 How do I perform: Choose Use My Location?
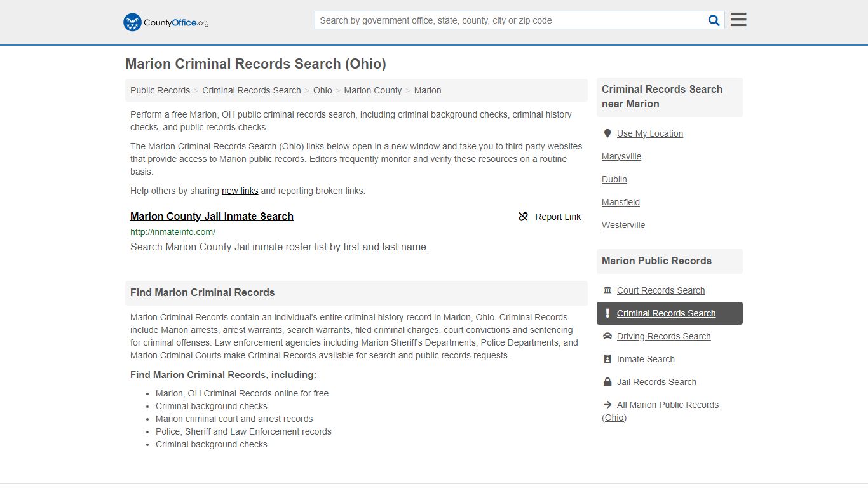650,133
